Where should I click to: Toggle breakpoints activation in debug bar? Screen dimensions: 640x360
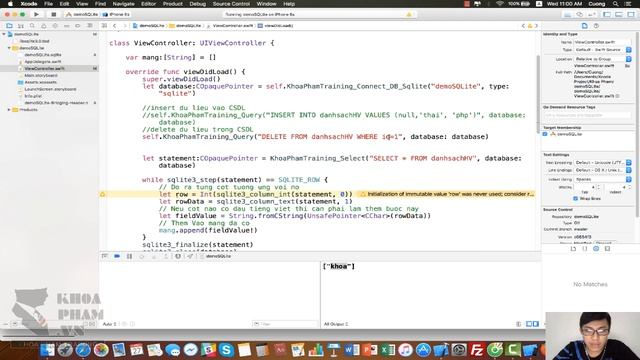tap(117, 256)
